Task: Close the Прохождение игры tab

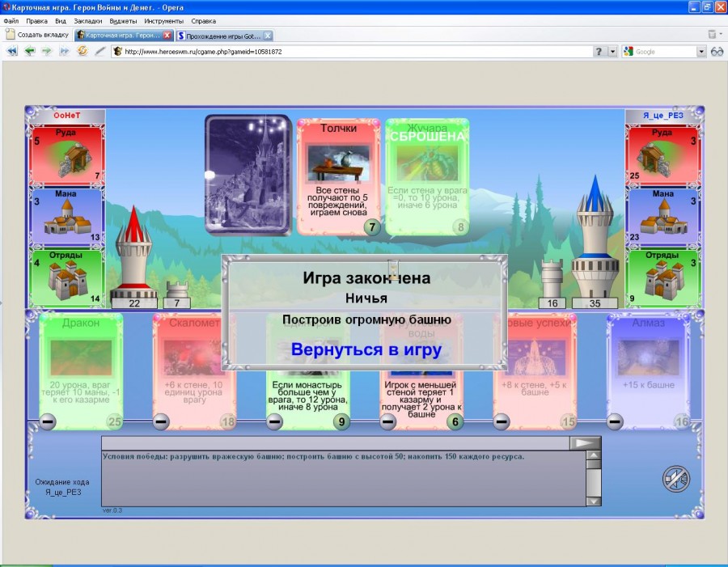Action: (x=268, y=36)
